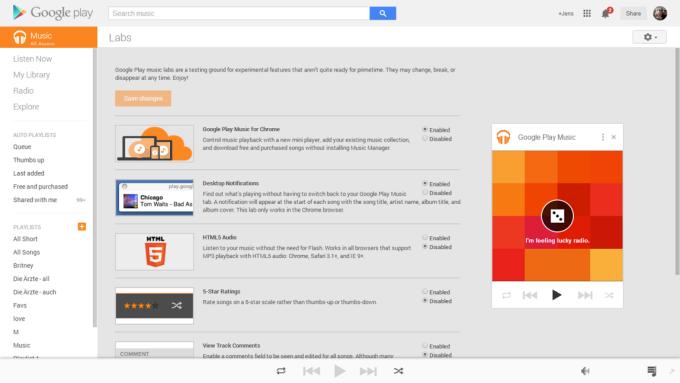Open the Britney playlist
This screenshot has width=680, height=383.
(23, 265)
